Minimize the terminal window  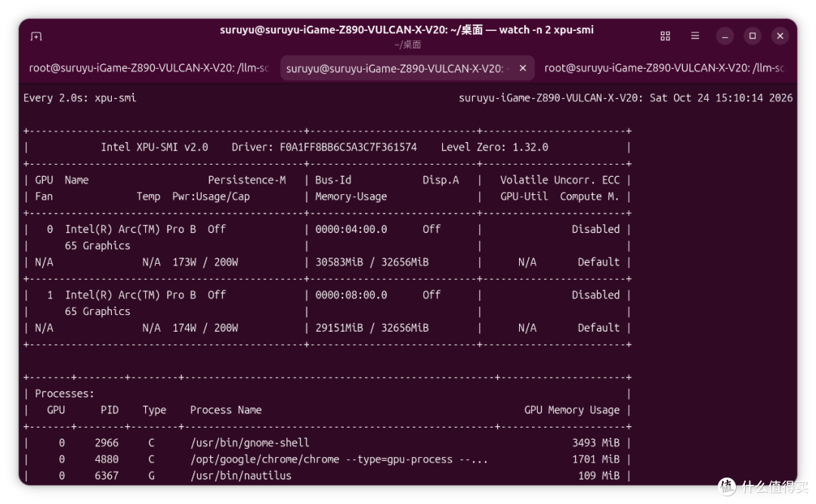(x=725, y=36)
